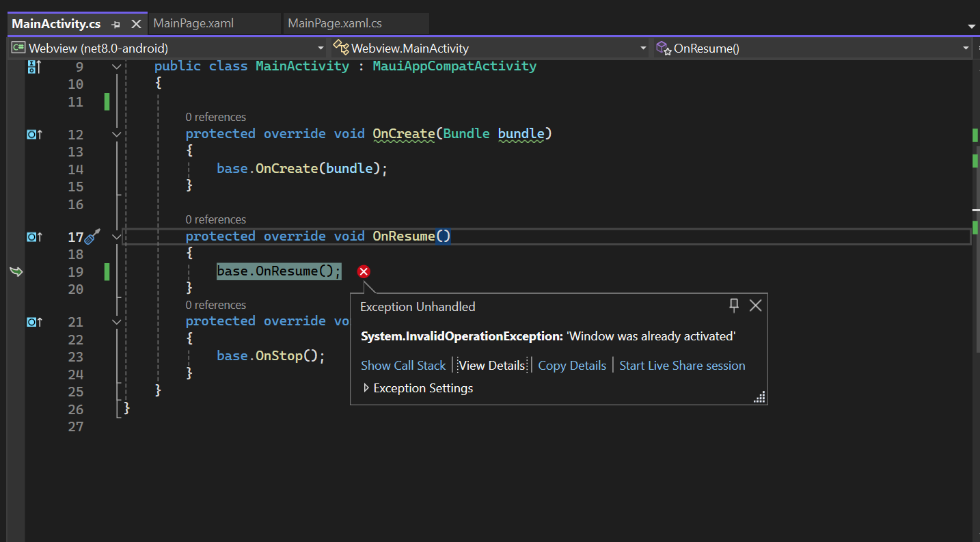The image size is (980, 542).
Task: Toggle pin on MainActivity.cs tab
Action: coord(116,24)
